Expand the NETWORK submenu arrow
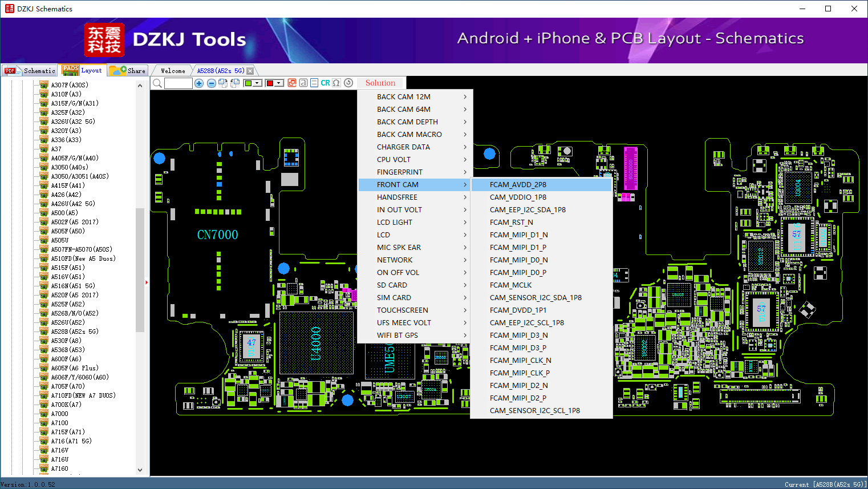This screenshot has width=868, height=489. [x=465, y=260]
